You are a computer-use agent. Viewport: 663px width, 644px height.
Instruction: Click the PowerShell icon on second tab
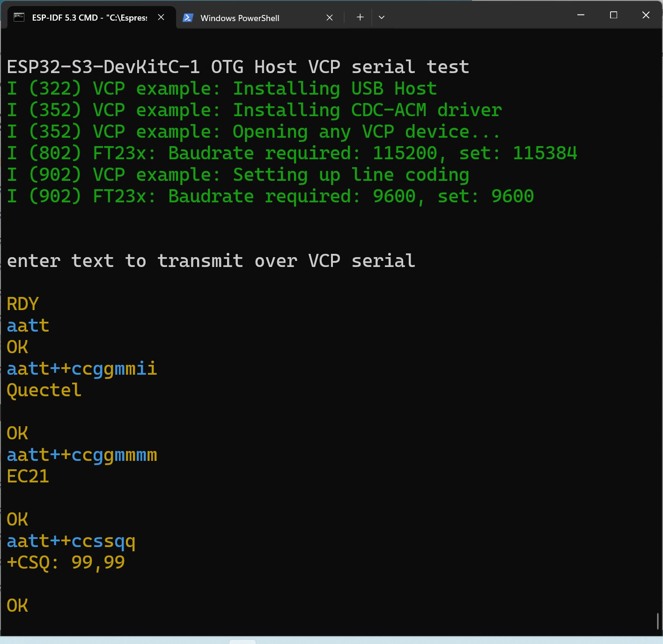click(188, 18)
